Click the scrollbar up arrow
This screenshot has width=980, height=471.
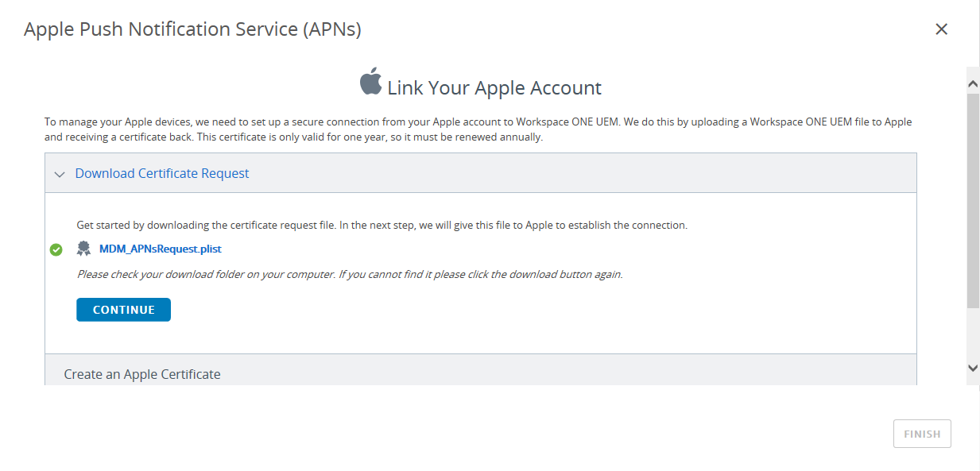click(973, 83)
